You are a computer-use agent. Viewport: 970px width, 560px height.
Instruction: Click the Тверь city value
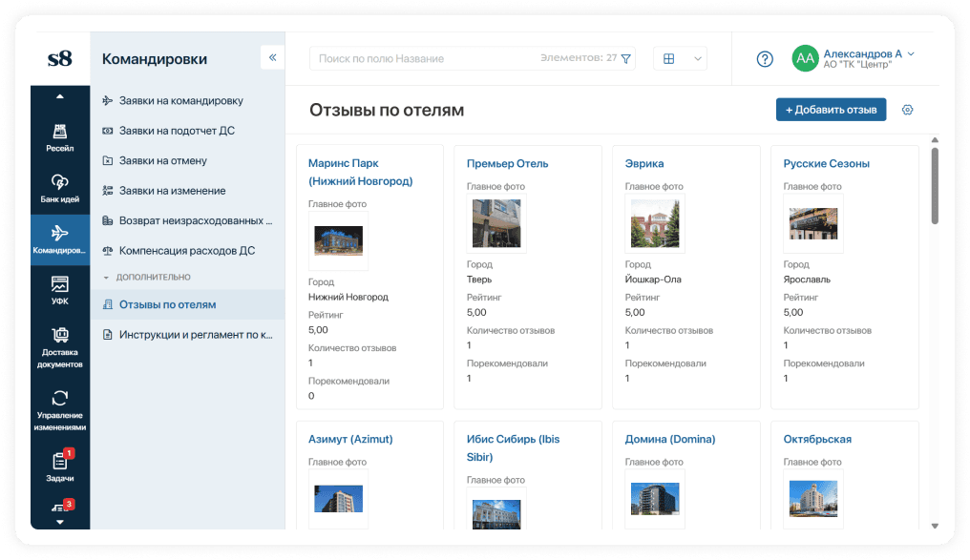[x=479, y=280]
